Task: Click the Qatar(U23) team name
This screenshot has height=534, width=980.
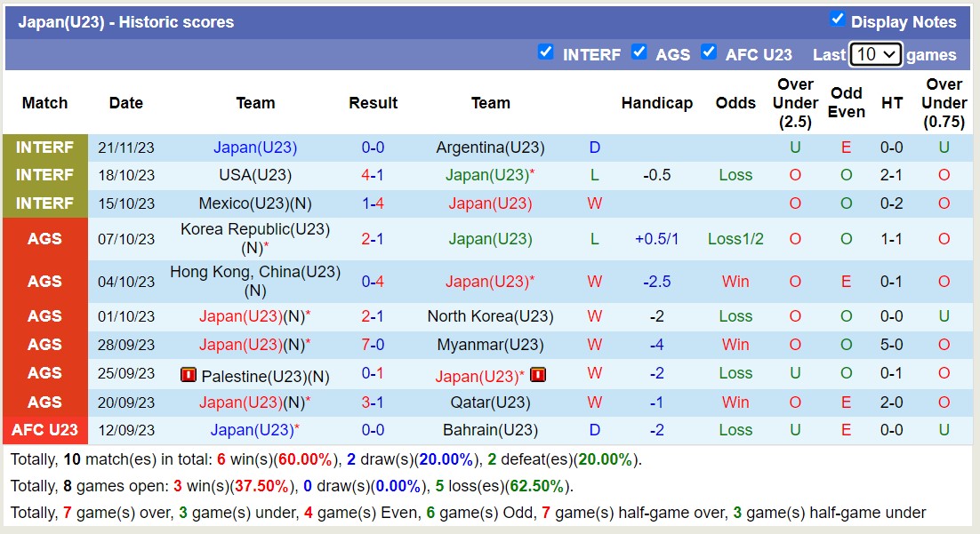Action: pos(490,402)
